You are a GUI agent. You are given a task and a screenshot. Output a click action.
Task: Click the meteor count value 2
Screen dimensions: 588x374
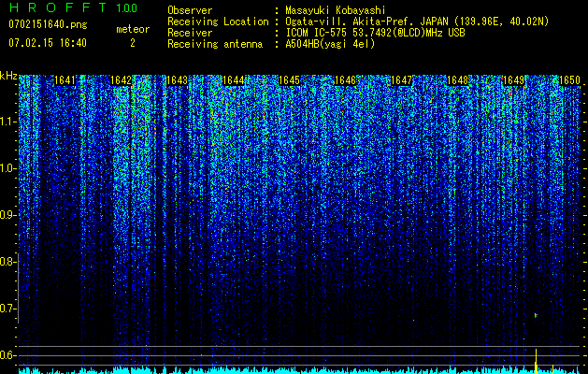(133, 43)
